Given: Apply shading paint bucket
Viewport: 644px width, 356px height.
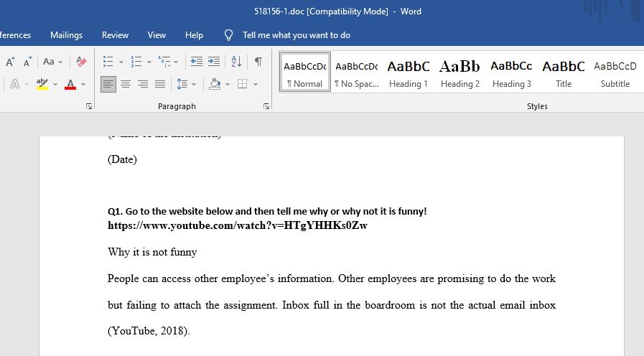Looking at the screenshot, I should [x=215, y=84].
